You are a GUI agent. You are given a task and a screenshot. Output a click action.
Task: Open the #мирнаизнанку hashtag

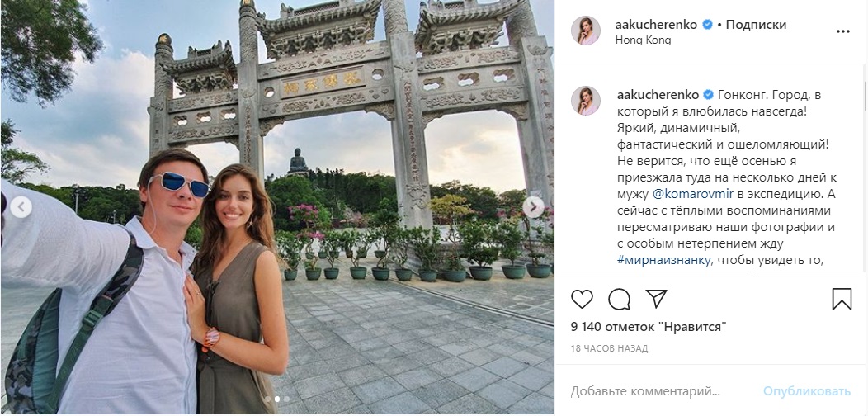[x=664, y=260]
